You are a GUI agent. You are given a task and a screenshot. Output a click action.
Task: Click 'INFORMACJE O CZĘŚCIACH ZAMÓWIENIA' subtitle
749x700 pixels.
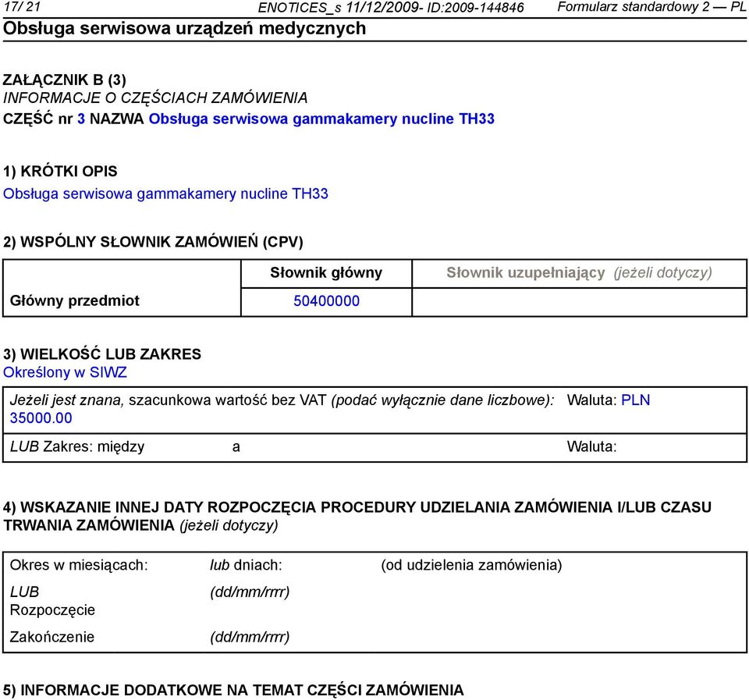155,98
